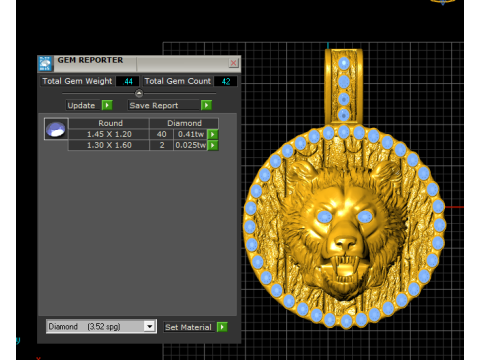This screenshot has width=480, height=360.
Task: Close the Gem Reporter panel
Action: (x=234, y=63)
